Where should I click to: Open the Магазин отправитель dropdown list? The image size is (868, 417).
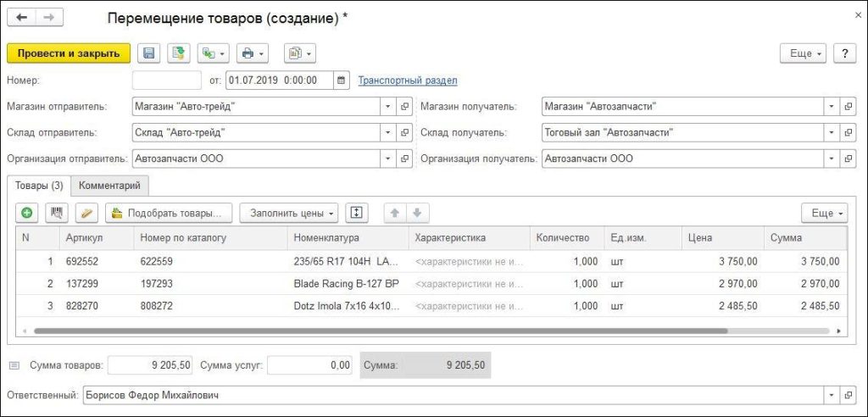click(387, 107)
